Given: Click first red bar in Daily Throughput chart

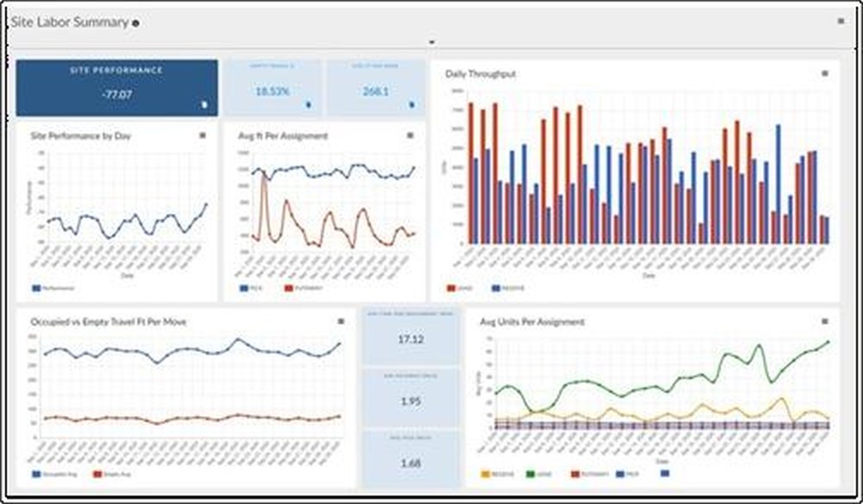Looking at the screenshot, I should pyautogui.click(x=470, y=173).
